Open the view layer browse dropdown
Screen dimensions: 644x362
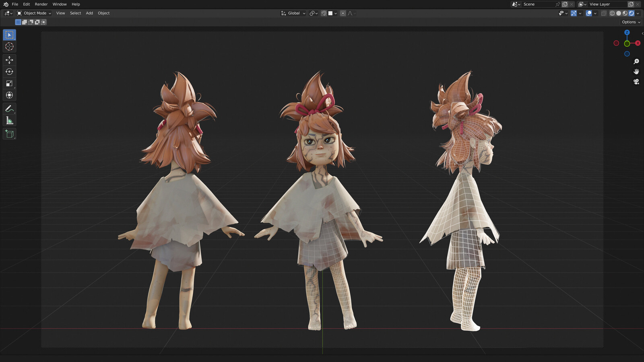pos(582,4)
